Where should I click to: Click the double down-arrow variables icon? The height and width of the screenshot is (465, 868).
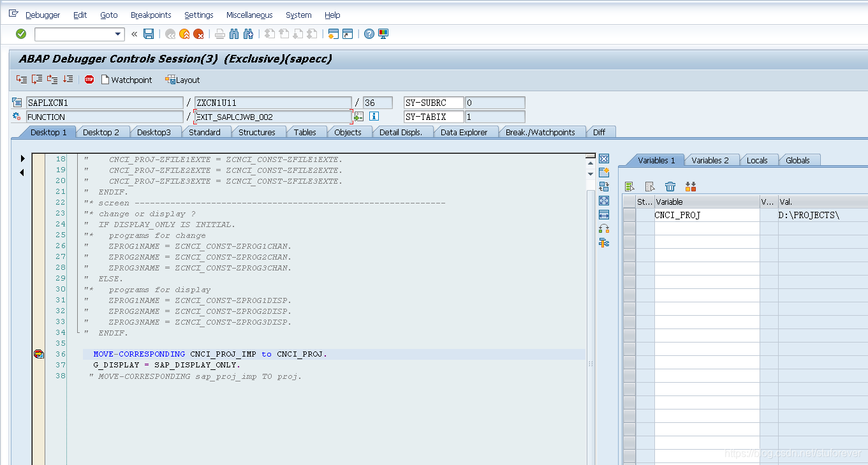click(691, 187)
